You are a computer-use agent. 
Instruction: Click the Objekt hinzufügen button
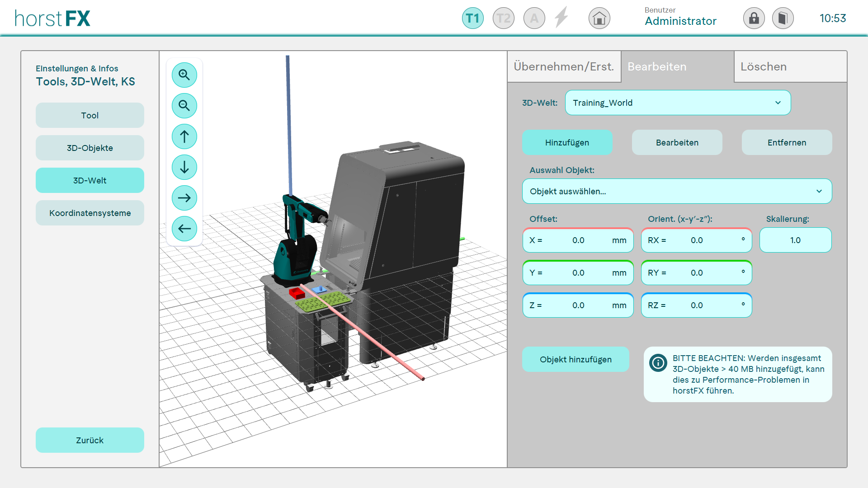click(x=575, y=359)
